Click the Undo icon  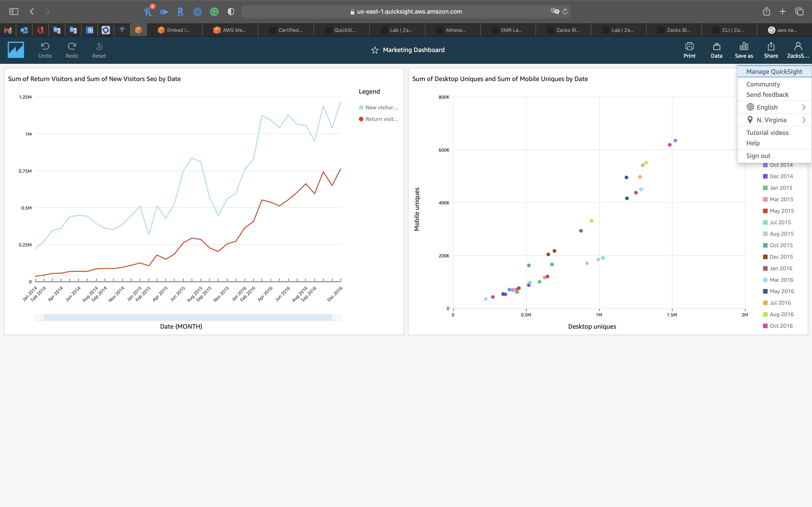coord(45,46)
